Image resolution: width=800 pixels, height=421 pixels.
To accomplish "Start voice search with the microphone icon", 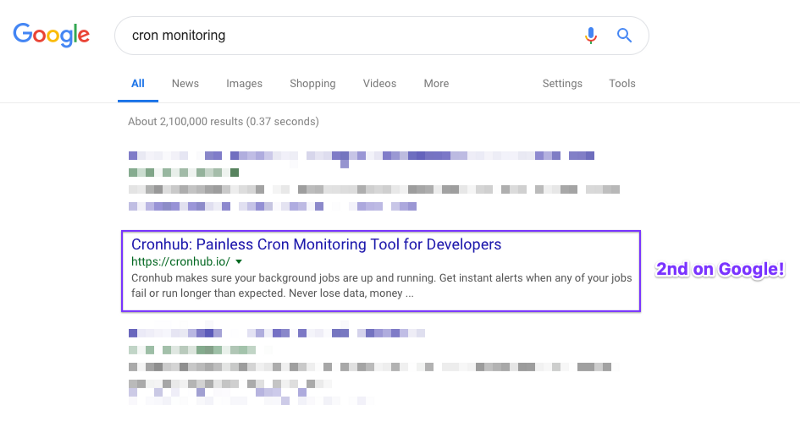I will [591, 35].
